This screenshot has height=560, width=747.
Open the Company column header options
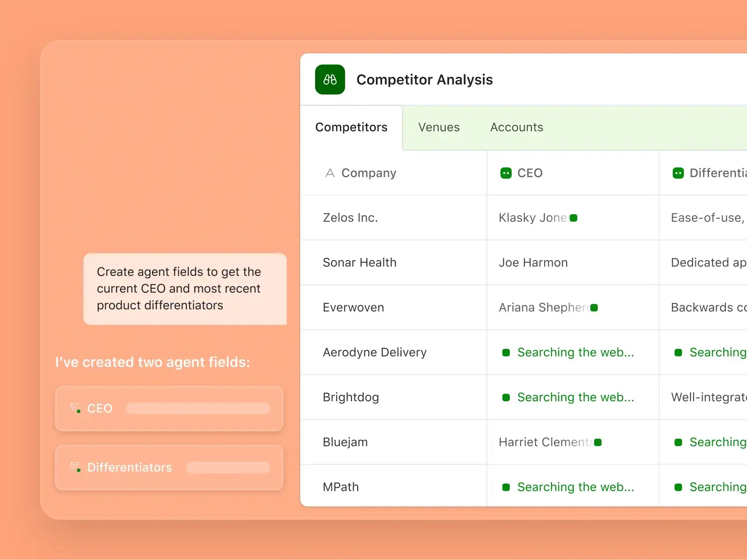click(x=369, y=173)
